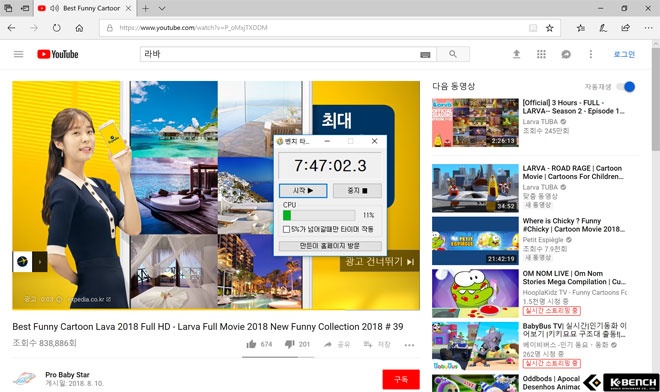Click the upload video icon
The height and width of the screenshot is (392, 660).
click(x=516, y=54)
